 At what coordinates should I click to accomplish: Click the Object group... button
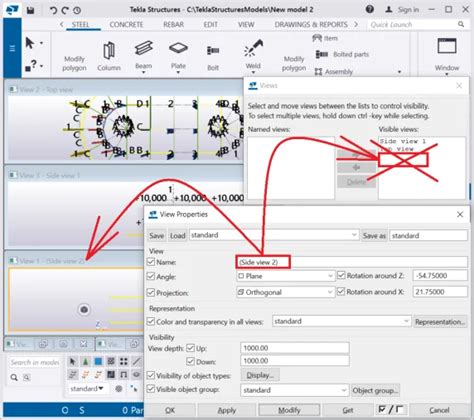[x=375, y=390]
